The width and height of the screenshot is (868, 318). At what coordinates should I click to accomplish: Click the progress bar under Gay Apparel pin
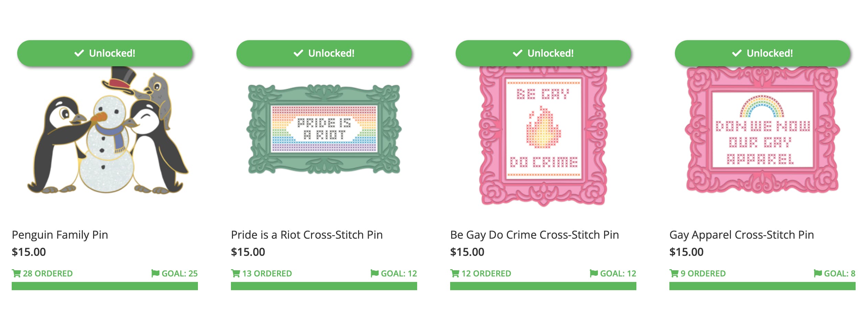pyautogui.click(x=763, y=286)
